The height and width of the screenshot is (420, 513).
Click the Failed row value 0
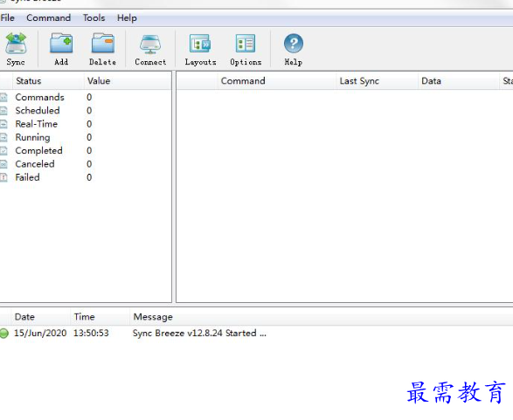coord(89,177)
